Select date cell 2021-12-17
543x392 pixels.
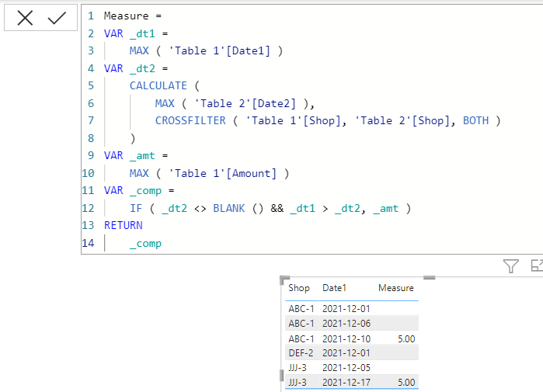(x=346, y=383)
